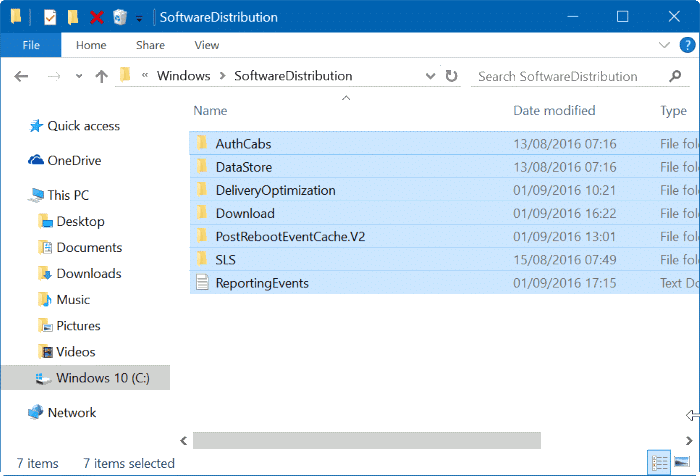Click the scroll left arrow

pos(183,441)
